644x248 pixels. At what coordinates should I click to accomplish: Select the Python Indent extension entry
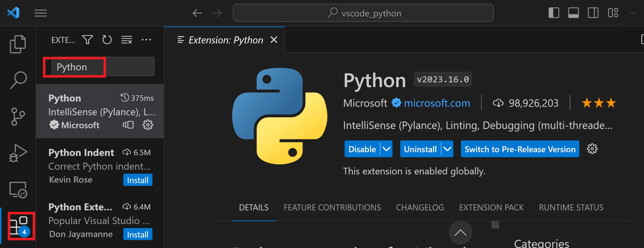(100, 166)
